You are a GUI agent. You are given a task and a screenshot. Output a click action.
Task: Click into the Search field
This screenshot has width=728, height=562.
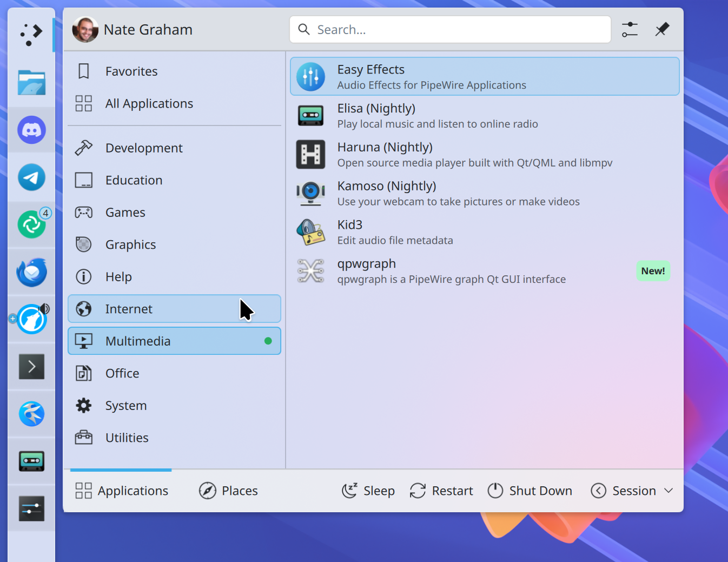pyautogui.click(x=450, y=29)
